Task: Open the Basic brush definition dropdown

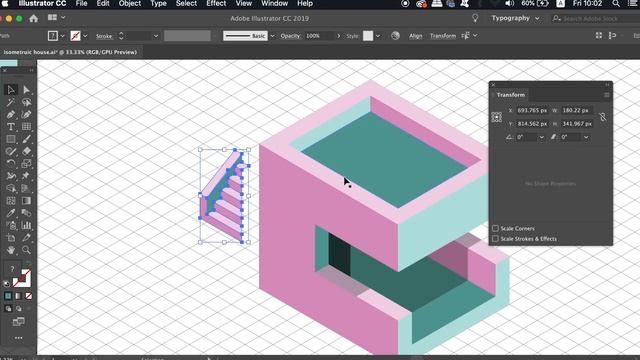Action: pyautogui.click(x=272, y=36)
